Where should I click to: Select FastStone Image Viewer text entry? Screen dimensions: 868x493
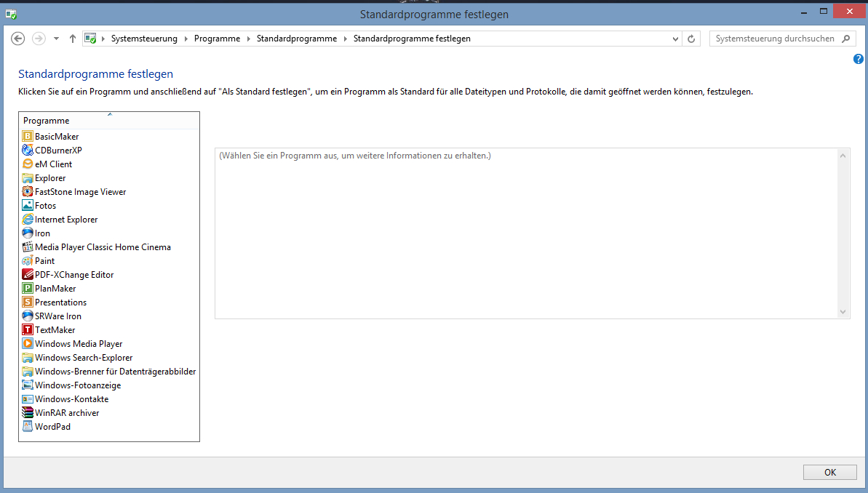[80, 192]
